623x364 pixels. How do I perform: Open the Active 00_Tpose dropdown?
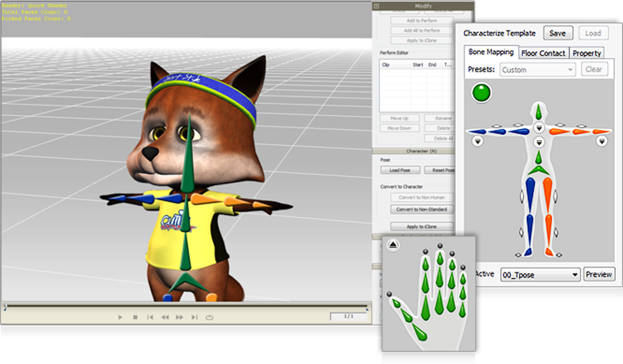pyautogui.click(x=541, y=275)
